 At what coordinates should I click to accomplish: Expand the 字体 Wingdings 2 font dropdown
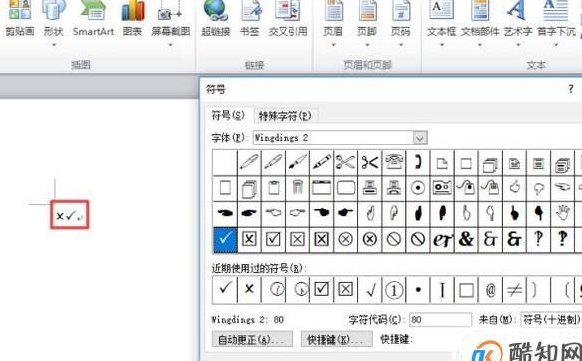pyautogui.click(x=420, y=138)
